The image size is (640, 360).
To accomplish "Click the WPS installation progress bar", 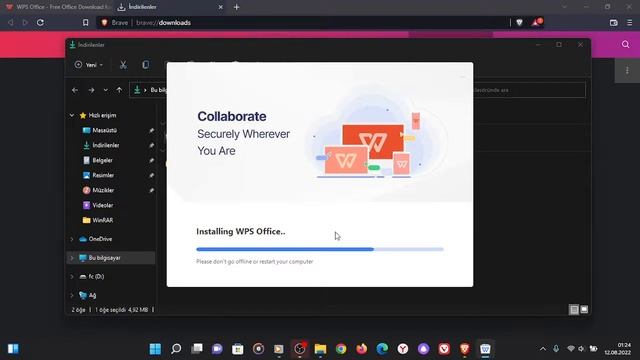I will click(x=320, y=249).
